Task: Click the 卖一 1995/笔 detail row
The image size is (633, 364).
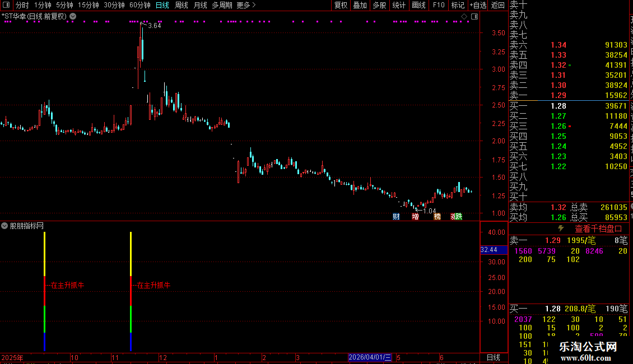Action: click(x=569, y=240)
